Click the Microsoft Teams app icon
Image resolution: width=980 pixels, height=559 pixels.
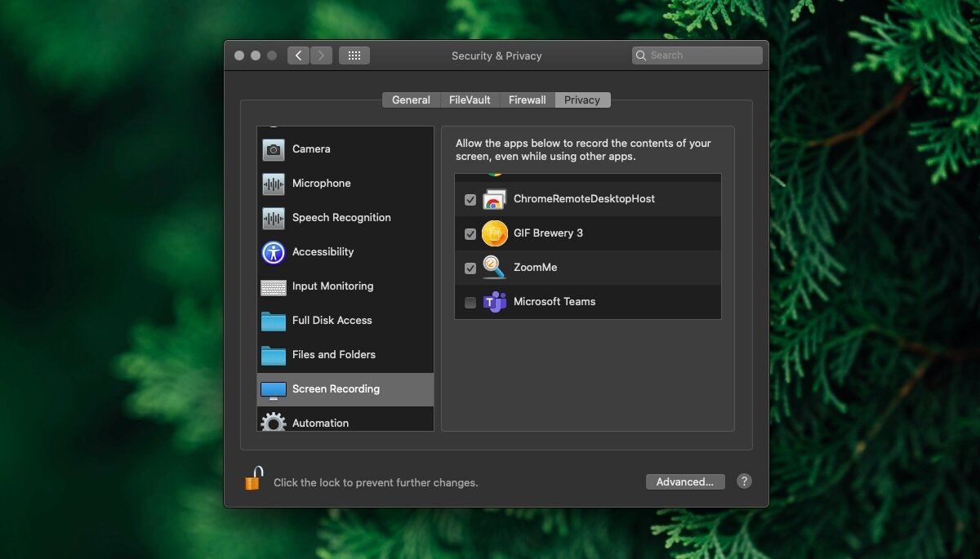494,302
